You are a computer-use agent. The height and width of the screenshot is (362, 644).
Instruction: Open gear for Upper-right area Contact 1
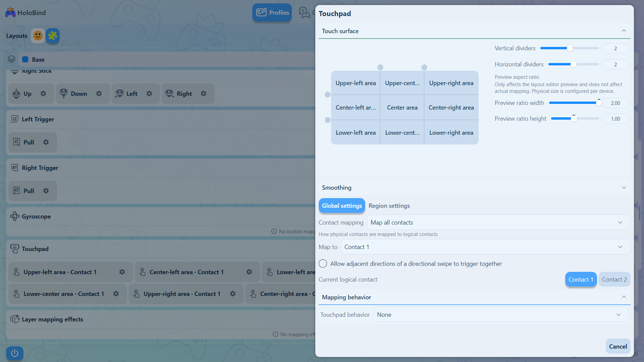coord(233,294)
